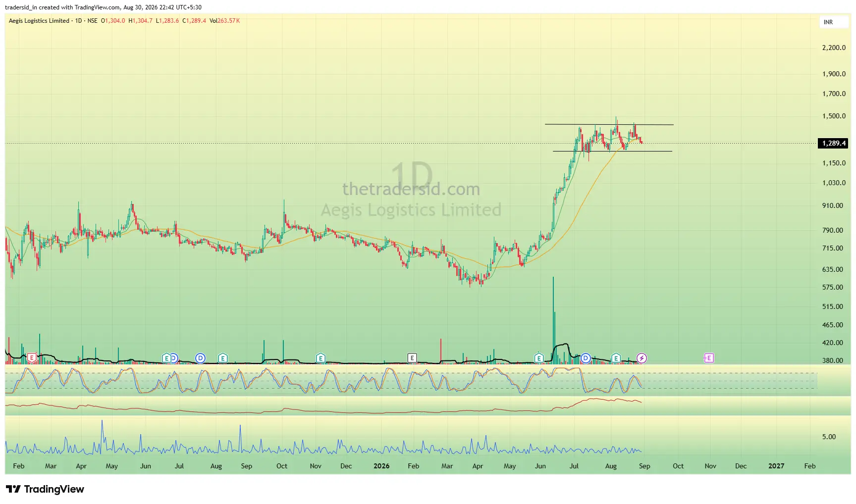This screenshot has width=856, height=504.
Task: Click the blue dividend marker in July 2025
Action: (x=200, y=358)
